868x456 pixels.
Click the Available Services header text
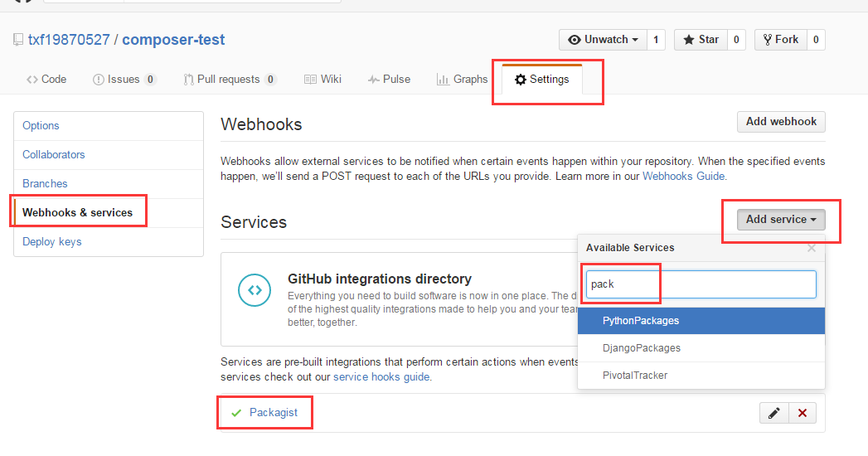click(630, 248)
